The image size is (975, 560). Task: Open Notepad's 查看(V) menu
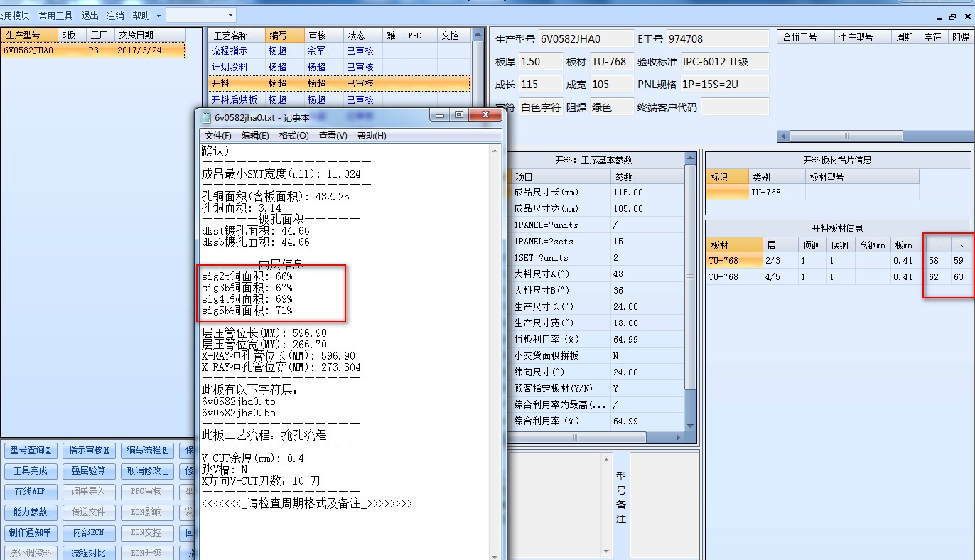[x=333, y=135]
